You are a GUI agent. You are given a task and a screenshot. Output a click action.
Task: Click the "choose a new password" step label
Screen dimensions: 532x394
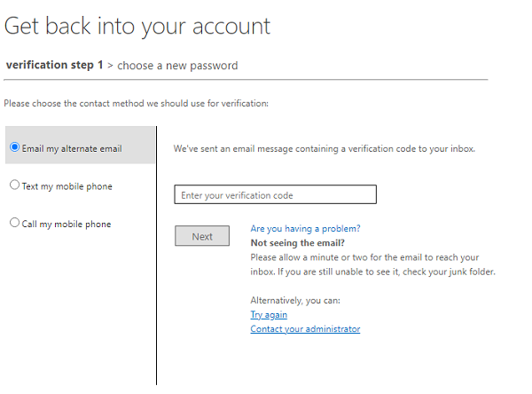(177, 66)
